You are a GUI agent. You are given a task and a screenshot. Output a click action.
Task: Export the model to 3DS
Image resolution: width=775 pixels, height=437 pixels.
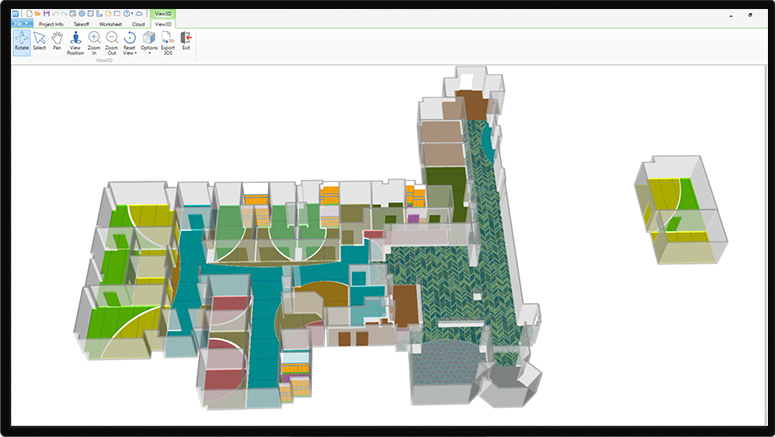click(167, 42)
